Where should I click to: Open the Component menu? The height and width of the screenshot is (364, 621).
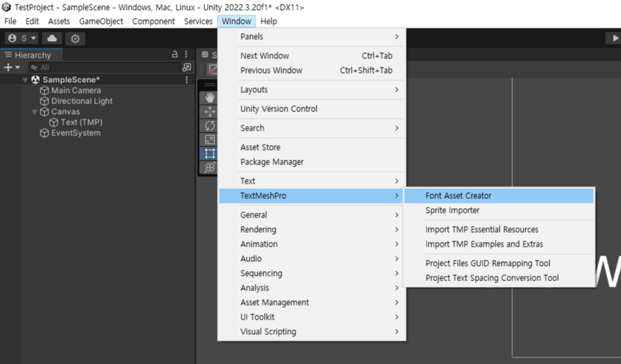(153, 21)
